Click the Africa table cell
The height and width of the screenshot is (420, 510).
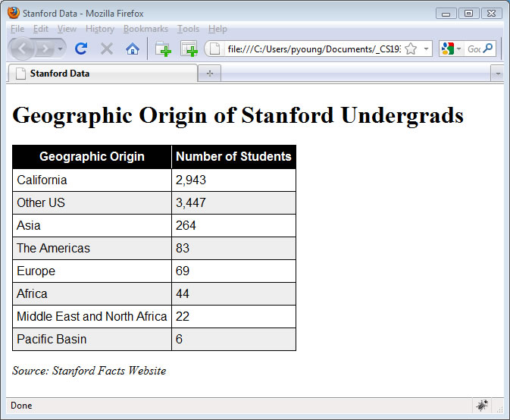tap(92, 293)
